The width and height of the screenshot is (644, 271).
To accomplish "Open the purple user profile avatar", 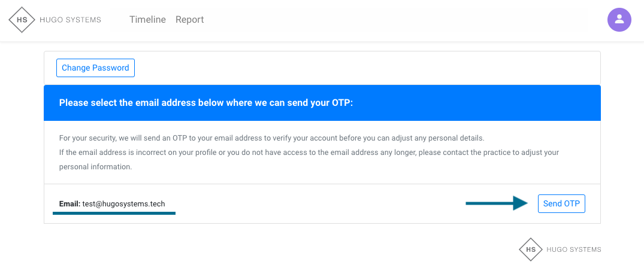I will [x=619, y=20].
